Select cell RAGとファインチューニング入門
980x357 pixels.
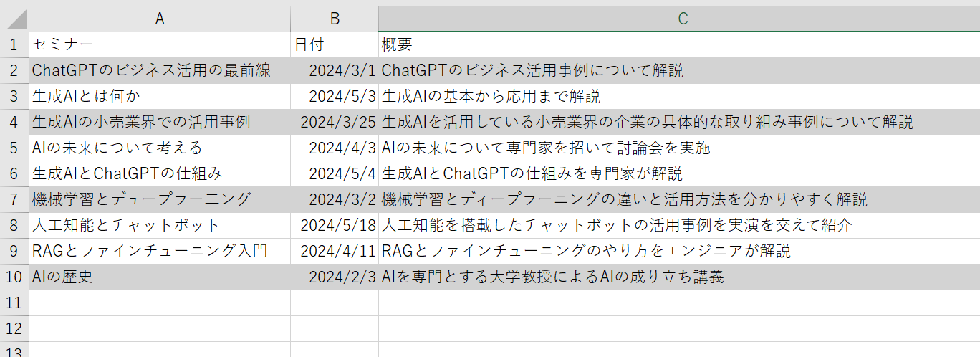(160, 251)
